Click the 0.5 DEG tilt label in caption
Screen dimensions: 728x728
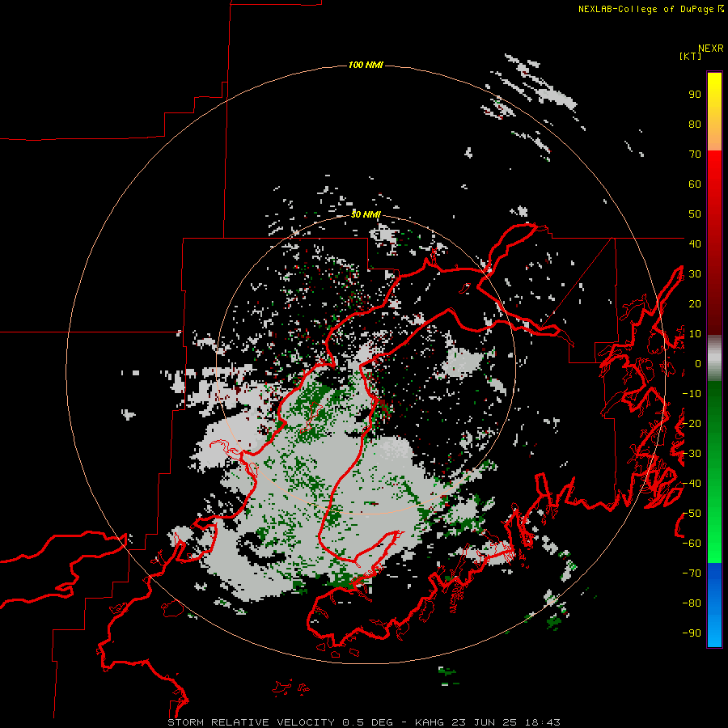pos(368,722)
